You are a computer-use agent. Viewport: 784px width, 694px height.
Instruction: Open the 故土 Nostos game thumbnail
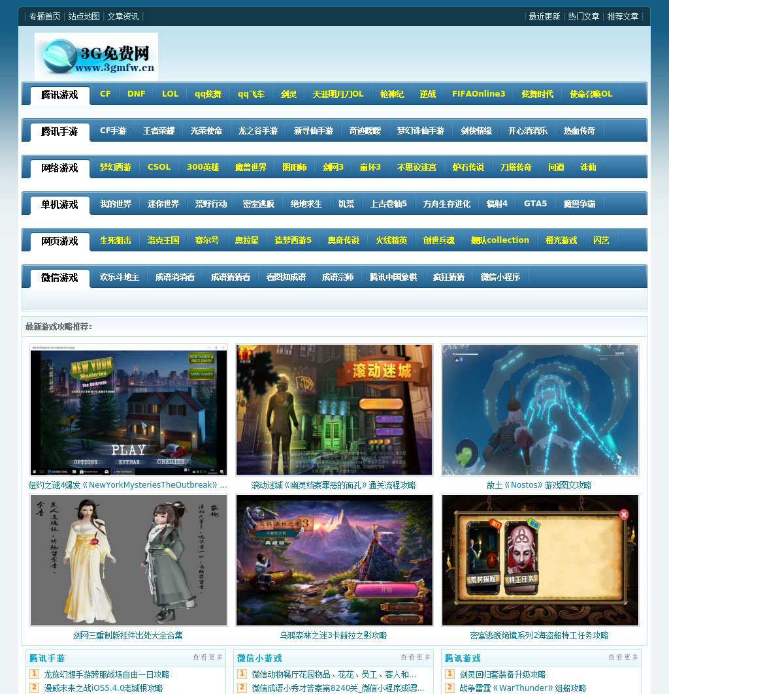[x=540, y=410]
